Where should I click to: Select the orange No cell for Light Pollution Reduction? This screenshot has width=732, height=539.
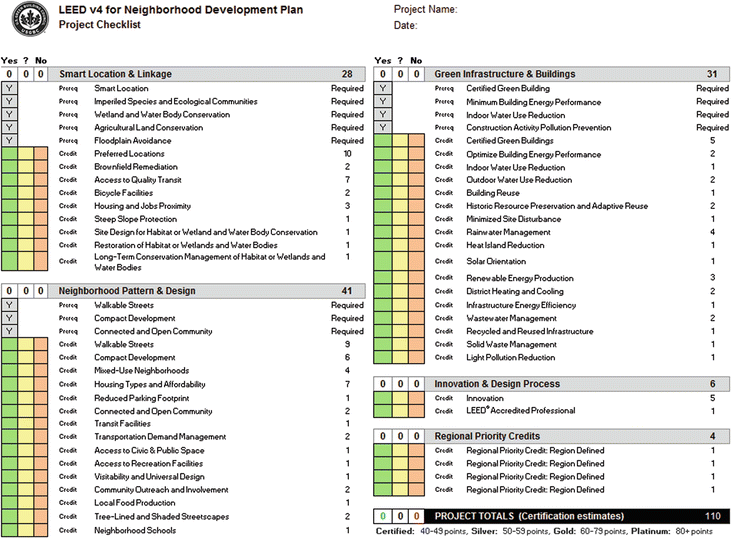(x=416, y=357)
